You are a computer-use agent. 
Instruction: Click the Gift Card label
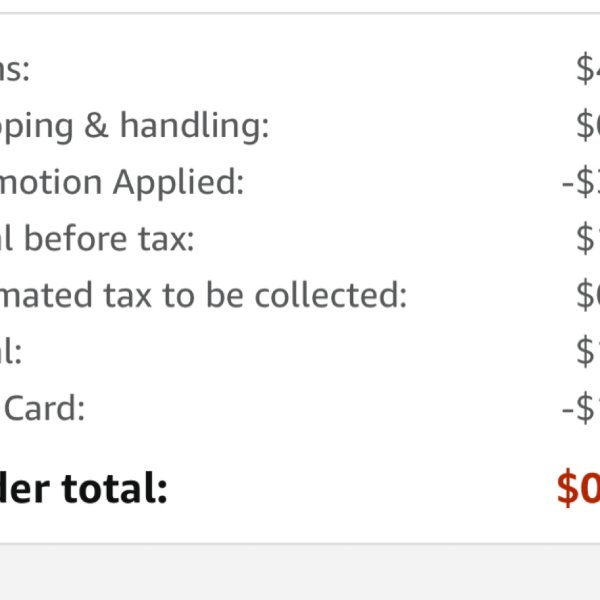[x=42, y=408]
